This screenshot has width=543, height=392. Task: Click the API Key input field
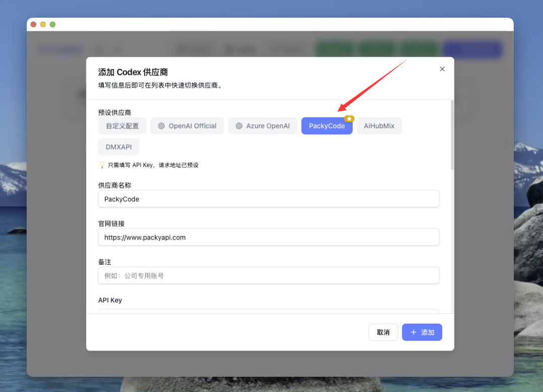point(268,310)
